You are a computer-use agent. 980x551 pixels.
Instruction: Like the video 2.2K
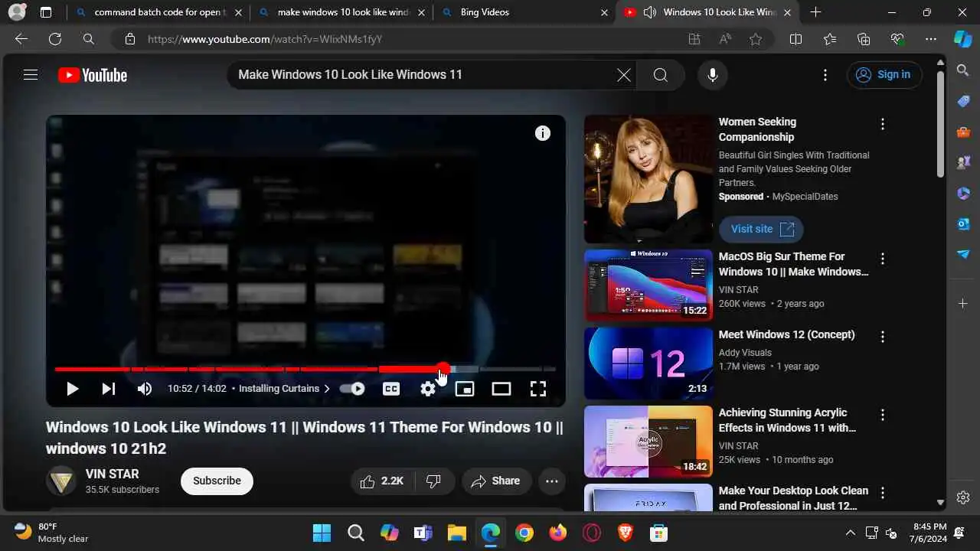coord(383,481)
